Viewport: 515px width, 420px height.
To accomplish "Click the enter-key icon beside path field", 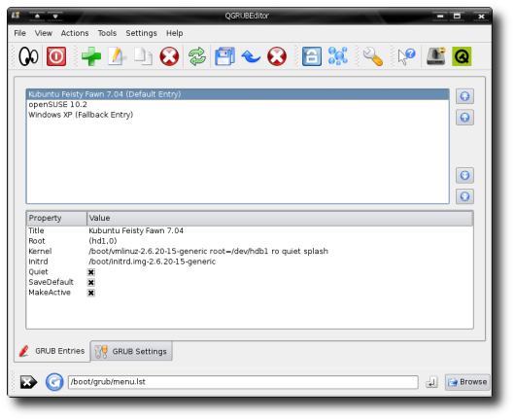I will click(x=431, y=382).
